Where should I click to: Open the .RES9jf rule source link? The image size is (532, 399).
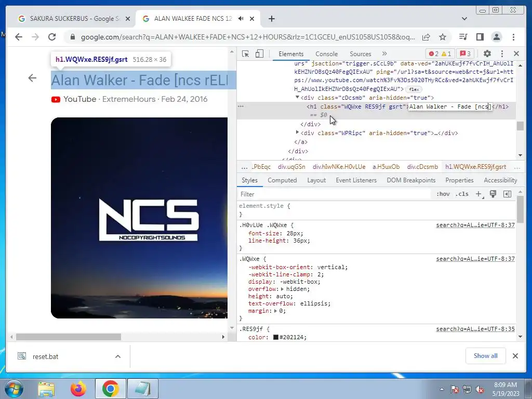coord(475,329)
